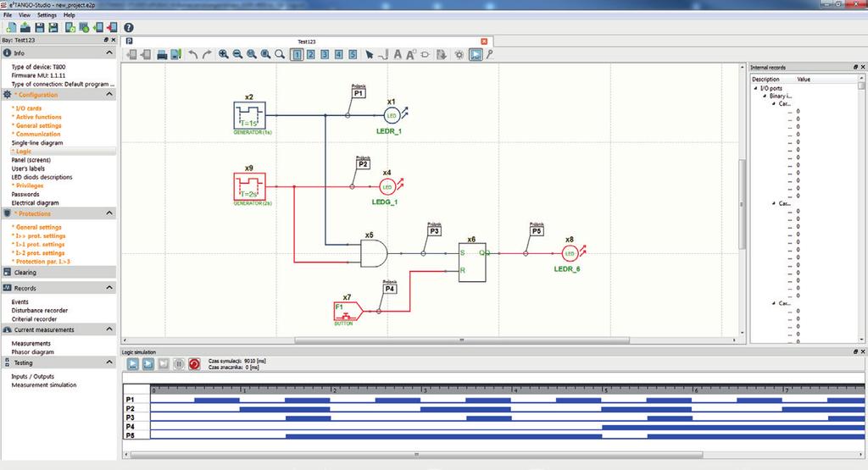Switch to logic sheet 2
Viewport: 868px width, 470px height.
311,54
